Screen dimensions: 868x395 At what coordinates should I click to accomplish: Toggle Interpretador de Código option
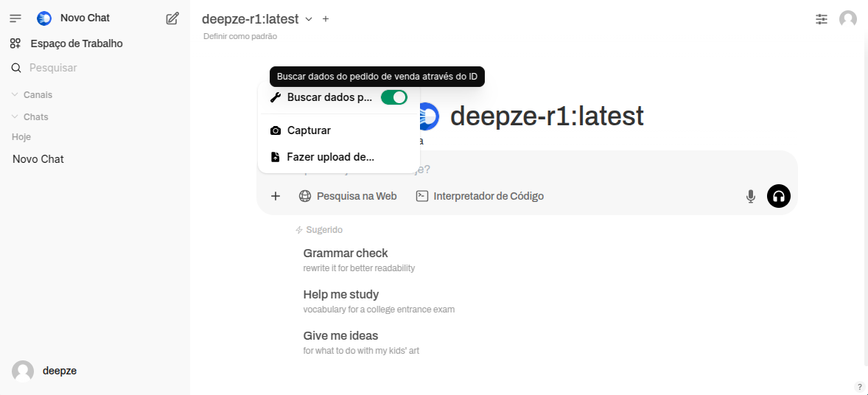tap(480, 196)
